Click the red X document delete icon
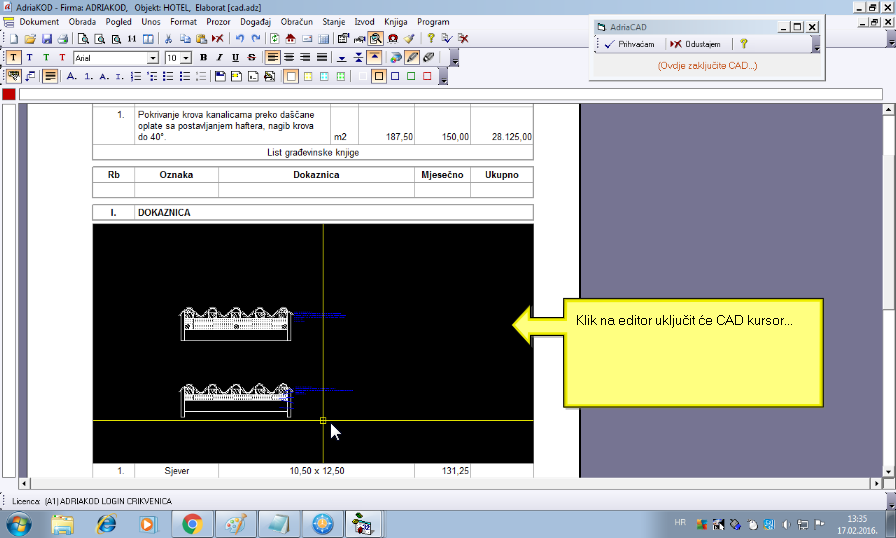 [463, 39]
